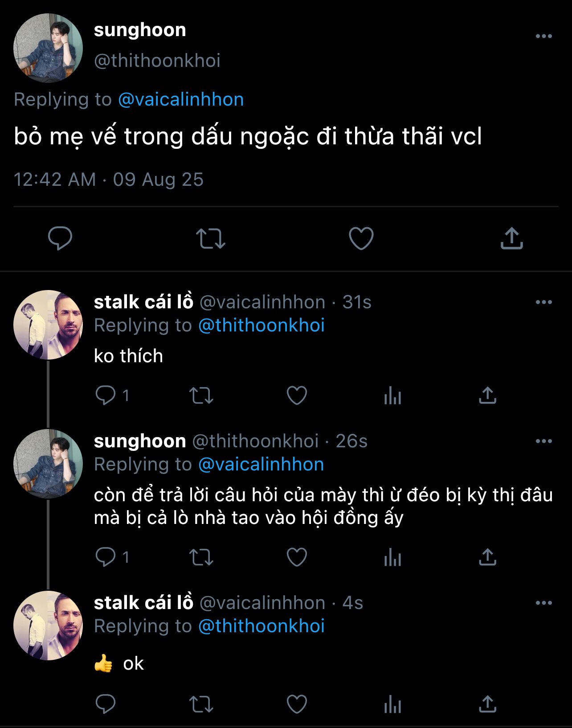View analytics of the 'ko thích' reply
The width and height of the screenshot is (572, 728).
(x=392, y=395)
